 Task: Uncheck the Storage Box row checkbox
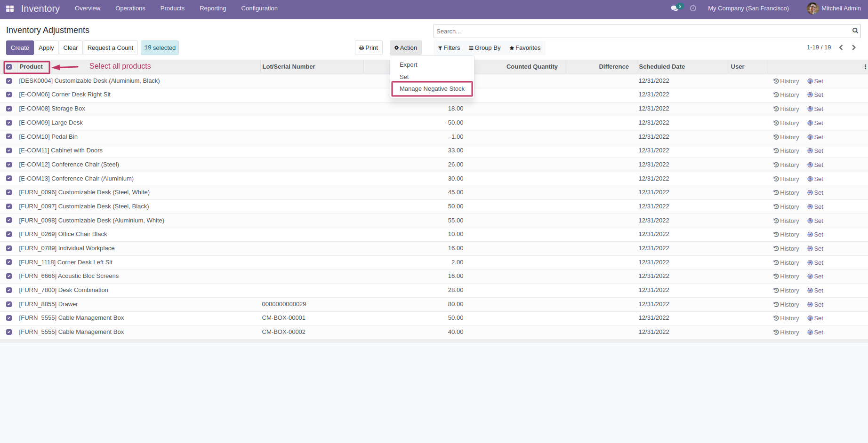pos(9,109)
